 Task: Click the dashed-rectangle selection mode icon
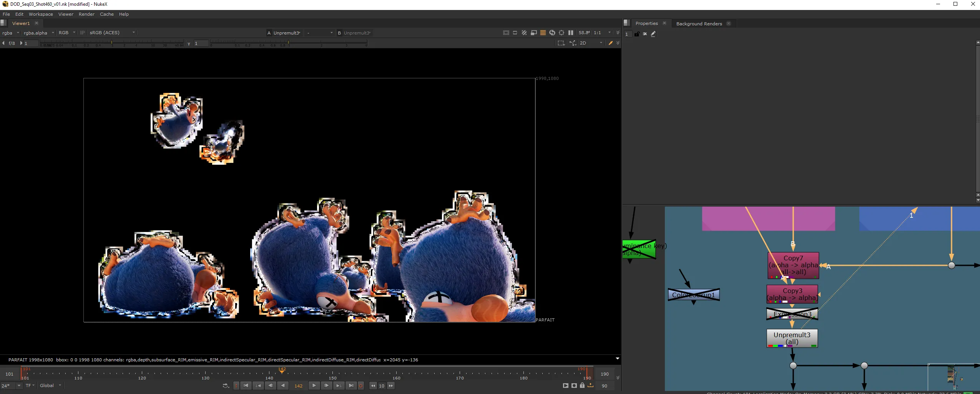pyautogui.click(x=561, y=43)
